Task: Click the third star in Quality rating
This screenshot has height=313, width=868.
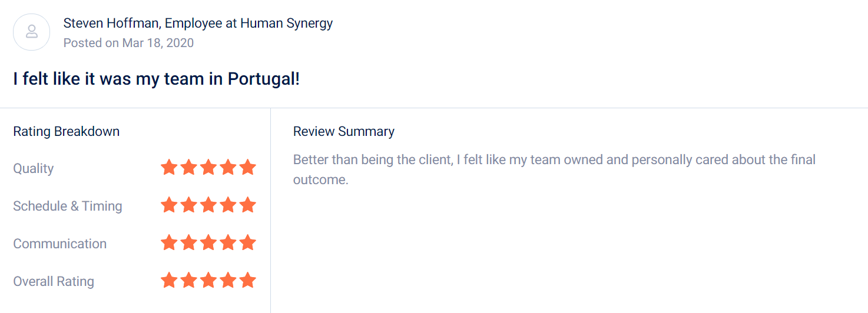Action: coord(208,168)
